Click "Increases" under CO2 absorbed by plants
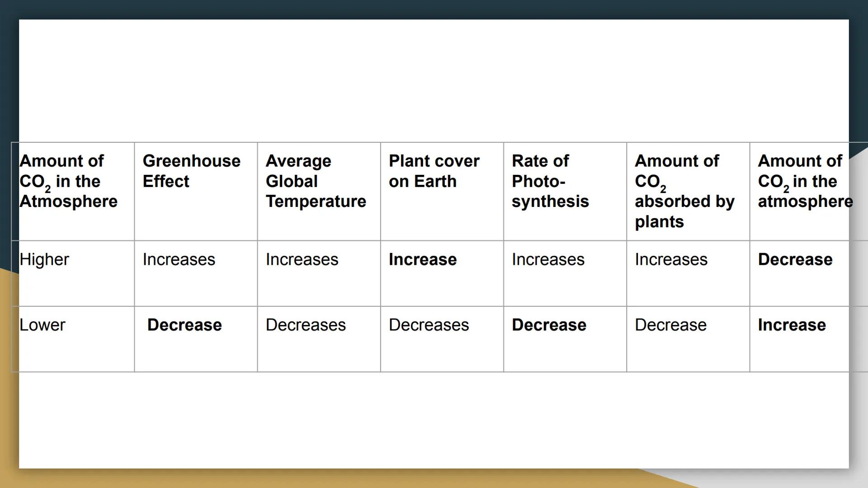The width and height of the screenshot is (868, 488). 671,260
